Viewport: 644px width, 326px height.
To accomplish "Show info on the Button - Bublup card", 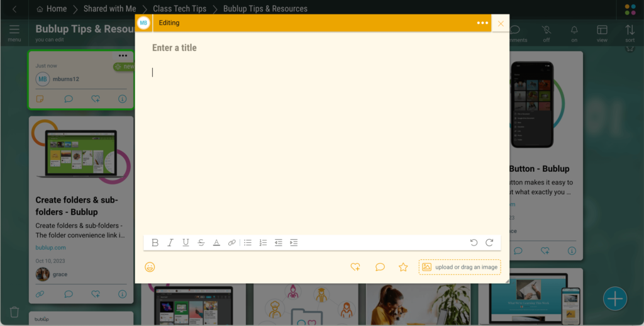I will 572,250.
